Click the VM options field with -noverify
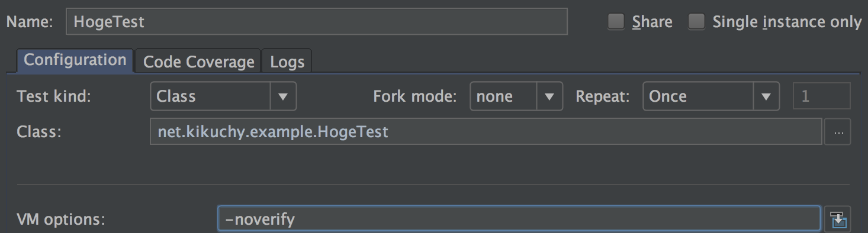Image resolution: width=868 pixels, height=233 pixels. pyautogui.click(x=519, y=219)
